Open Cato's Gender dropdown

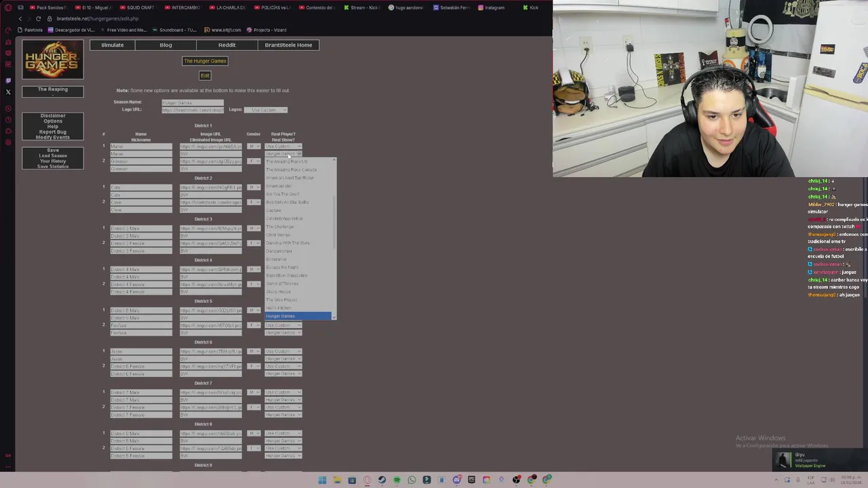(x=254, y=188)
